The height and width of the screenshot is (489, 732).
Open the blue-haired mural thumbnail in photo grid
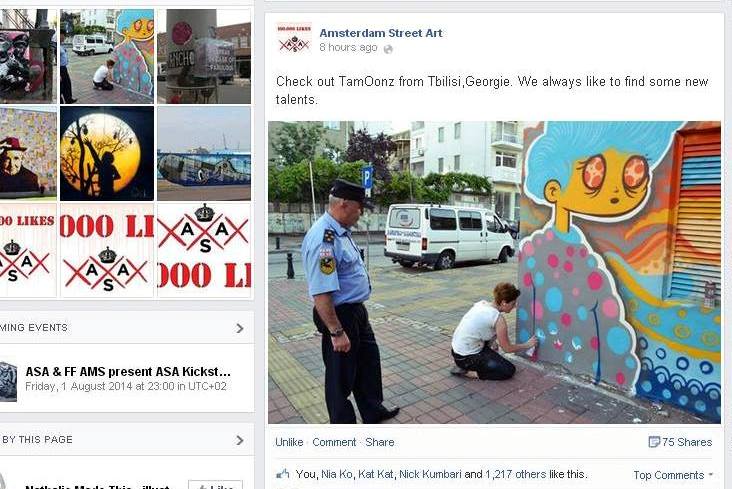click(107, 56)
